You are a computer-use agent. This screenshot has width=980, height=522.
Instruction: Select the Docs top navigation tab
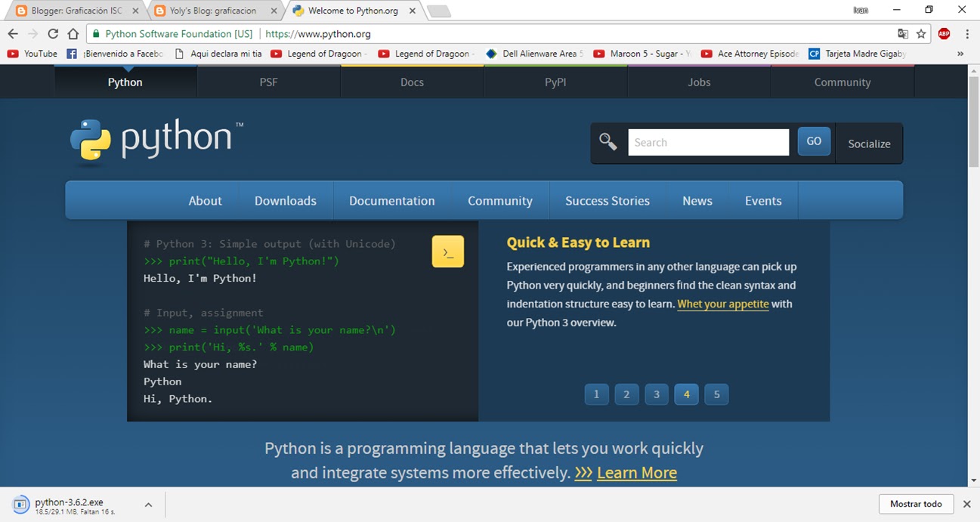pos(412,82)
